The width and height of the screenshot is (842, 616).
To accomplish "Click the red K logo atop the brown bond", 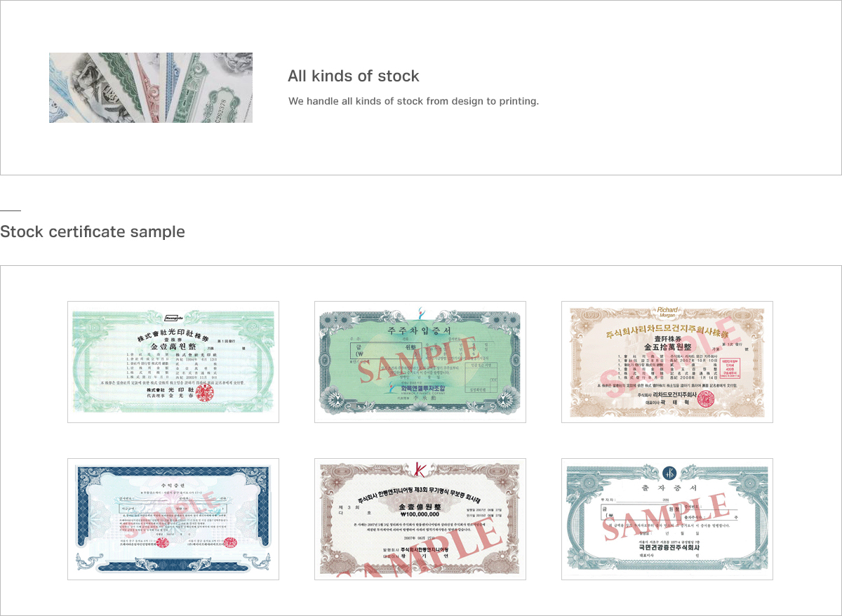I will pyautogui.click(x=420, y=469).
